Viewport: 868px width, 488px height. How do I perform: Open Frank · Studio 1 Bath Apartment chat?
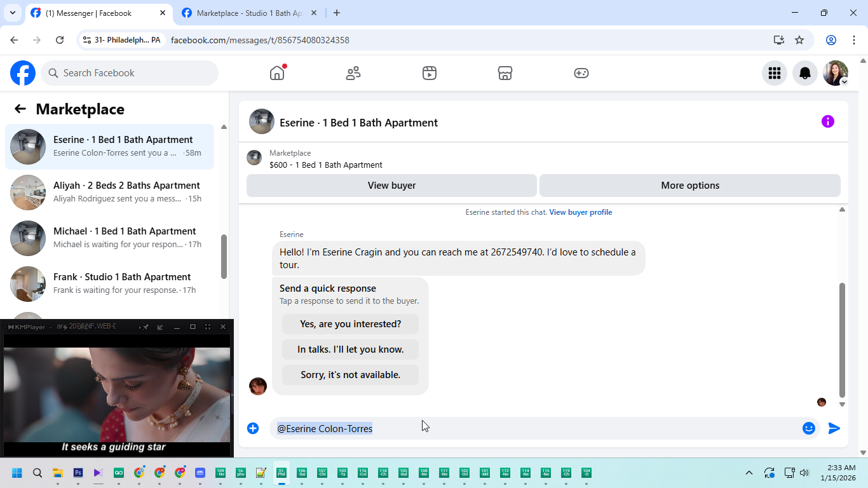(109, 284)
